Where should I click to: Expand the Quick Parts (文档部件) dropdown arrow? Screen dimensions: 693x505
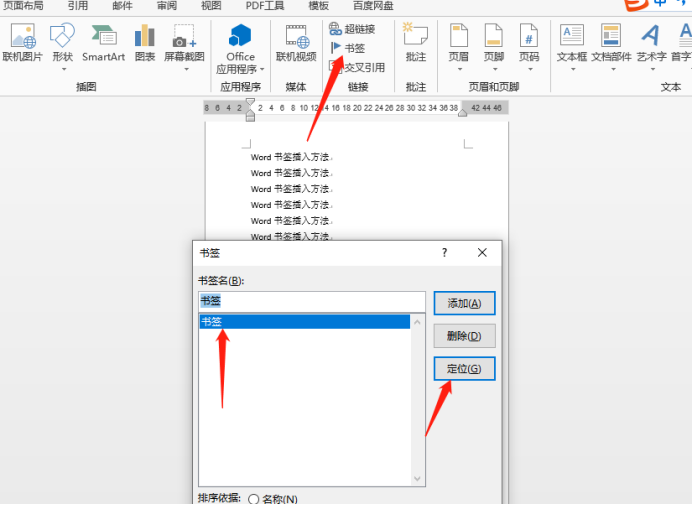click(x=613, y=69)
